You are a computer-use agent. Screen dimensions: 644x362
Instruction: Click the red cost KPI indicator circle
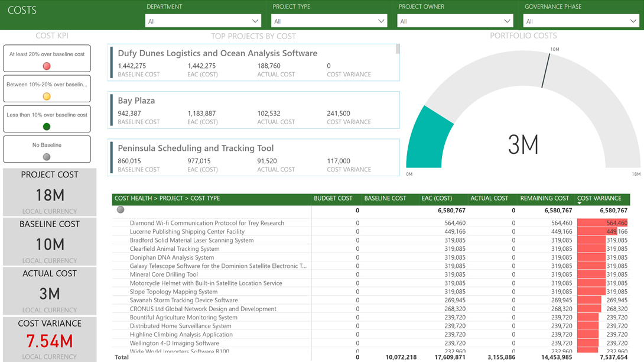click(x=47, y=66)
